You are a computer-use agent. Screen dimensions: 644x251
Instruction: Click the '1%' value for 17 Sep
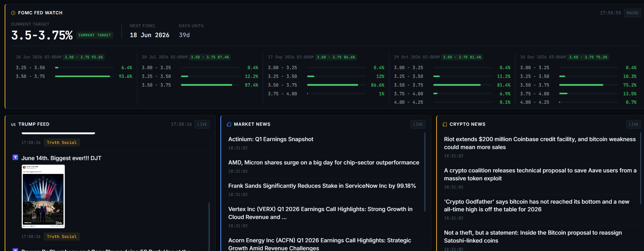382,94
